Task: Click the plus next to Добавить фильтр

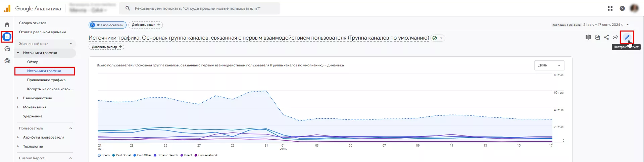Action: click(x=120, y=47)
